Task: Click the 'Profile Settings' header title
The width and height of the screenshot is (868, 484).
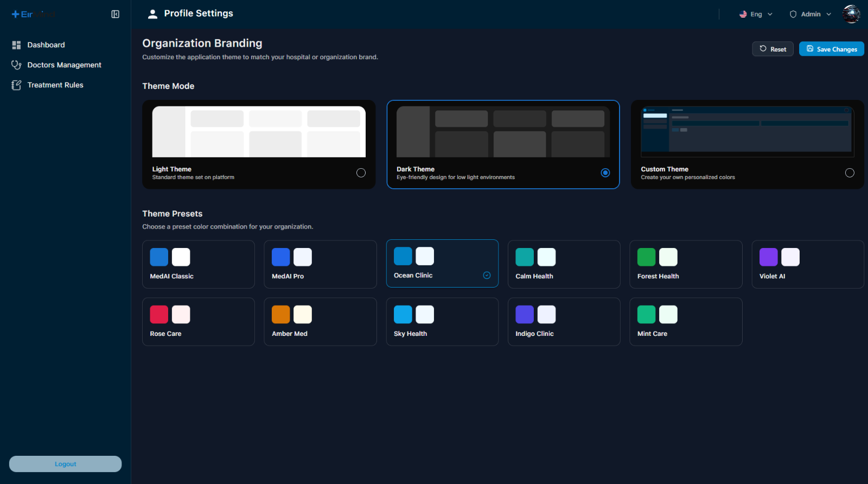Action: coord(199,14)
